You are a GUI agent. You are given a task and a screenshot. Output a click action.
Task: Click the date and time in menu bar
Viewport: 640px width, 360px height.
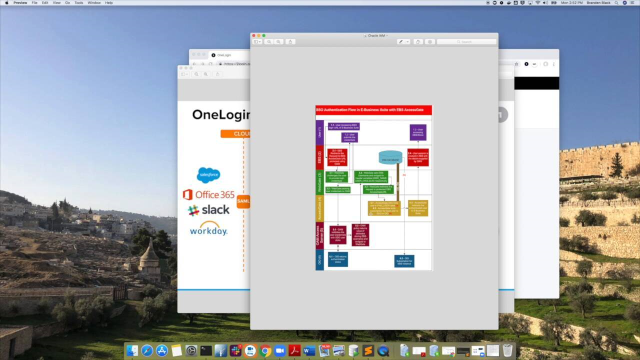click(x=572, y=2)
